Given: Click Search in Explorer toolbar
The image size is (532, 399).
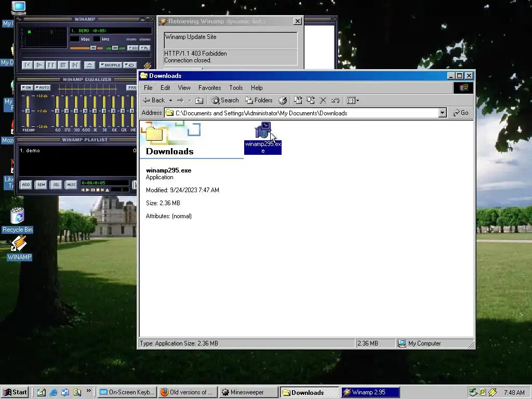Looking at the screenshot, I should 225,100.
